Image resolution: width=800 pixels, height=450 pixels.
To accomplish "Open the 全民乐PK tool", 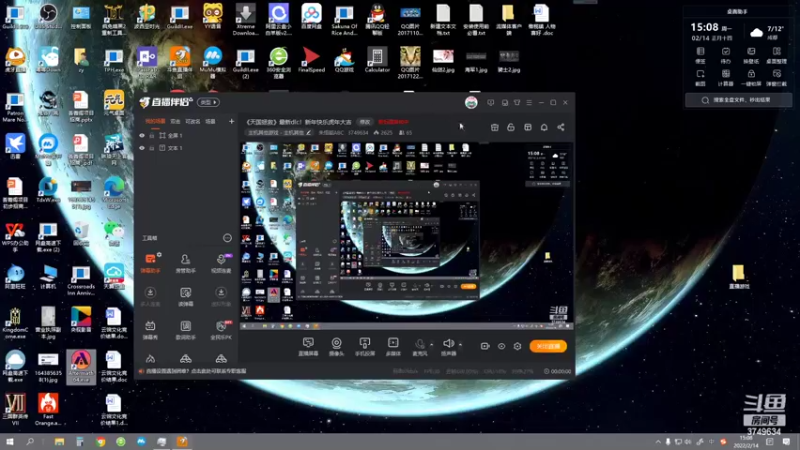I will (221, 330).
